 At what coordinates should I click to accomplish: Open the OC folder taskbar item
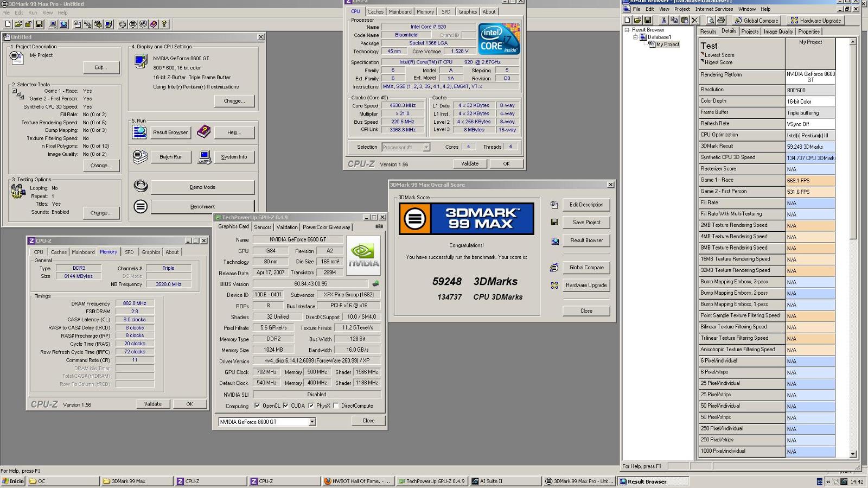[x=62, y=481]
